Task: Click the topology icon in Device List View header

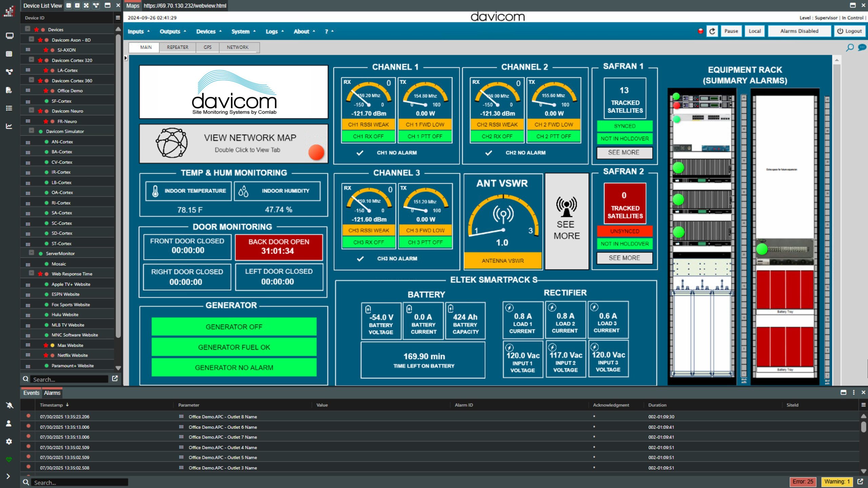Action: [96, 5]
